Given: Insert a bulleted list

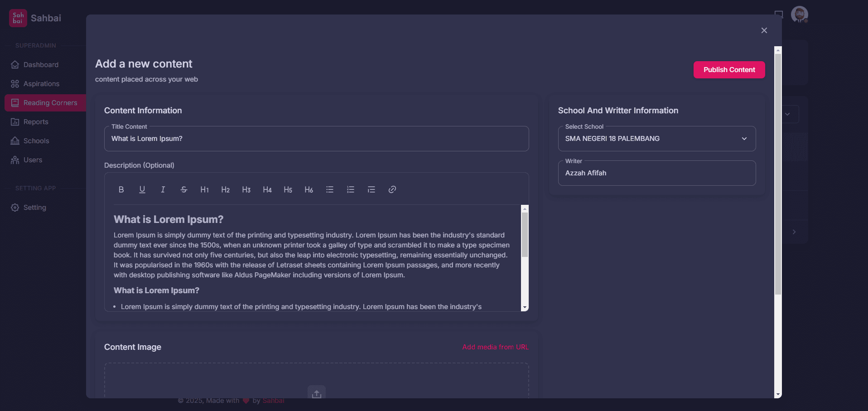Looking at the screenshot, I should point(330,189).
